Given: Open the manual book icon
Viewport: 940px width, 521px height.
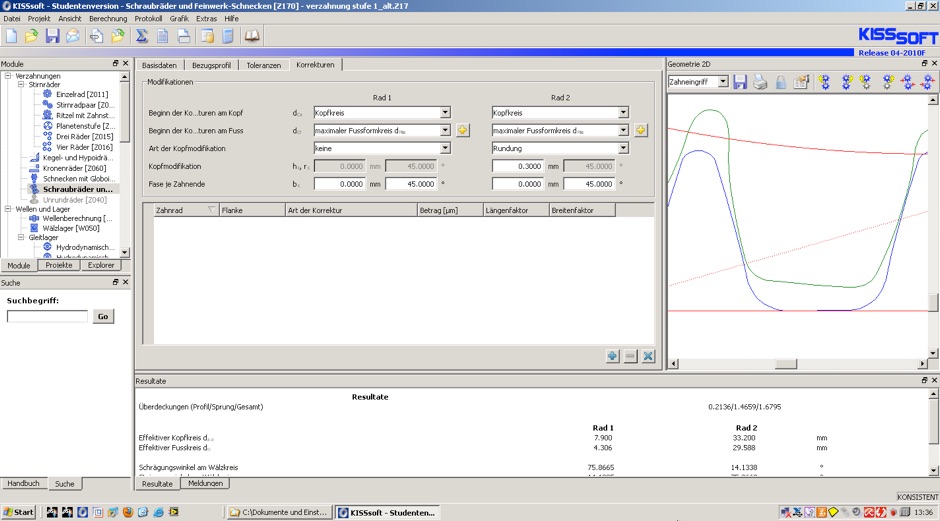Looking at the screenshot, I should click(x=252, y=36).
